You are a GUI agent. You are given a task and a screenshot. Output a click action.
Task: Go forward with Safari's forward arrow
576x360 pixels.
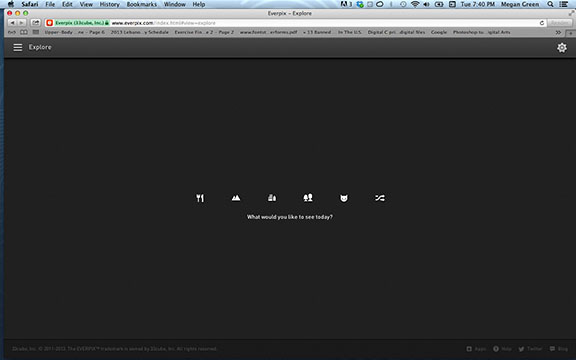(x=22, y=23)
